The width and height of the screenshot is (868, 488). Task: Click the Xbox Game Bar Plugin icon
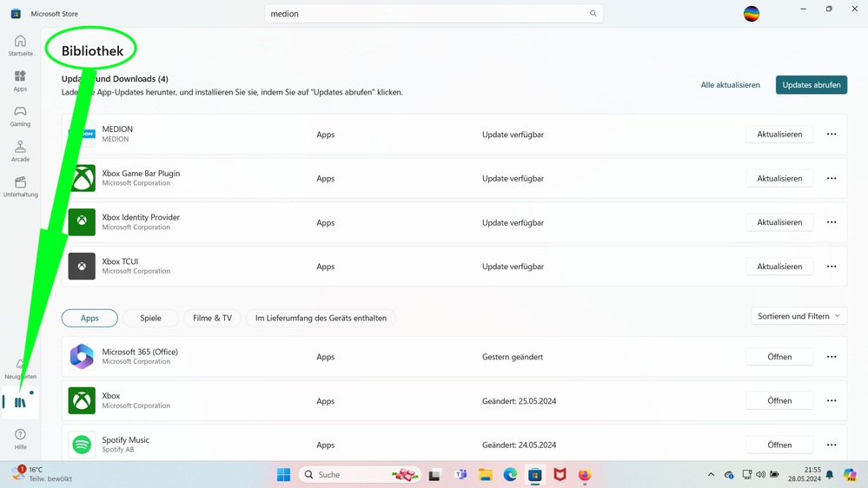(82, 178)
